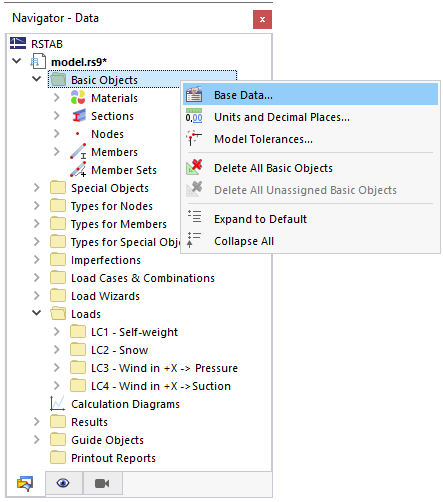Select Collapse All menu entry
Screen dimensions: 443x502
pos(310,241)
